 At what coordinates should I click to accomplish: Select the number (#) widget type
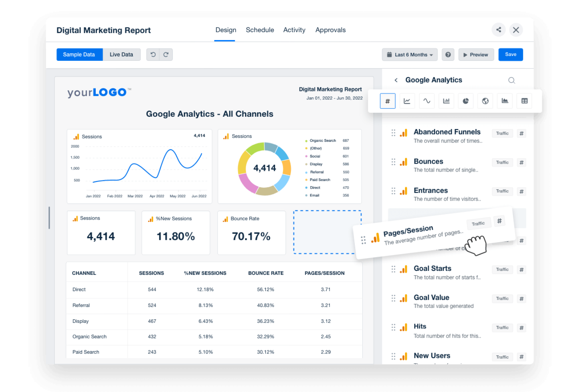click(x=388, y=101)
